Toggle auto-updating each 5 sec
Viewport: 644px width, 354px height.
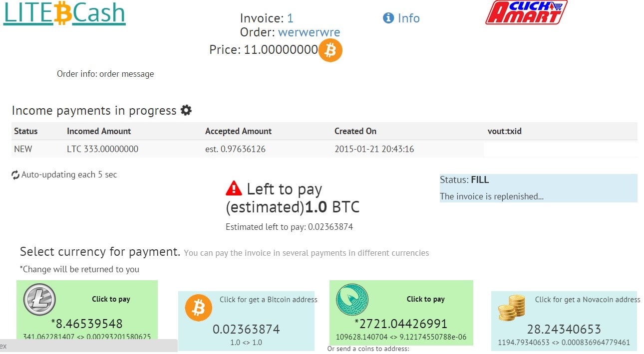[x=65, y=175]
